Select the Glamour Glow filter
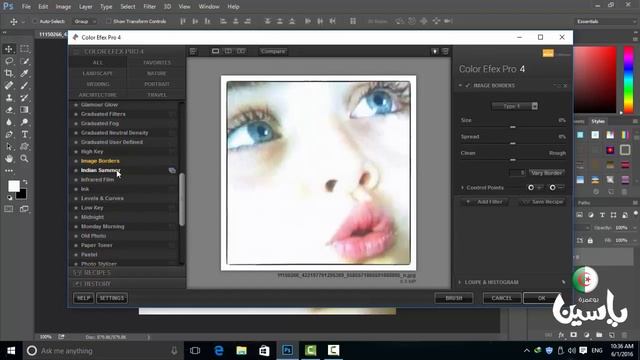This screenshot has width=640, height=360. click(99, 105)
